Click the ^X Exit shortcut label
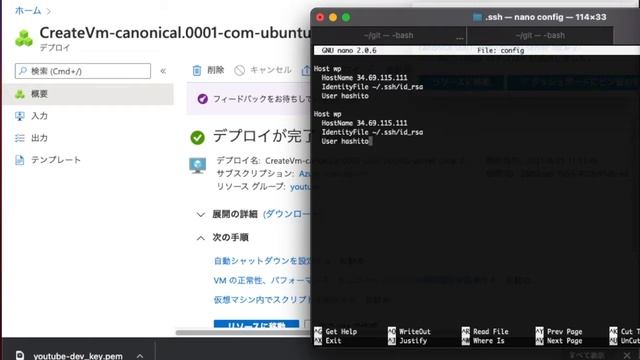Image resolution: width=640 pixels, height=360 pixels. pos(328,340)
